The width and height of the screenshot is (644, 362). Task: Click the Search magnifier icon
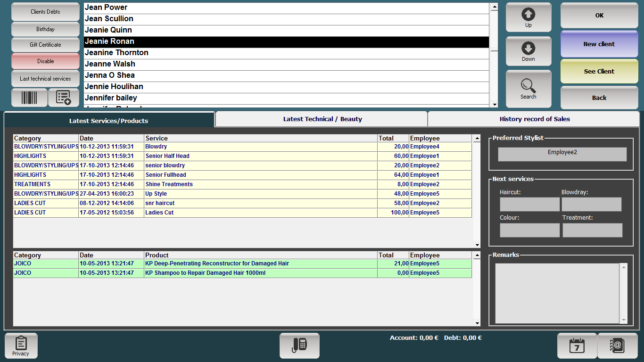pos(528,89)
